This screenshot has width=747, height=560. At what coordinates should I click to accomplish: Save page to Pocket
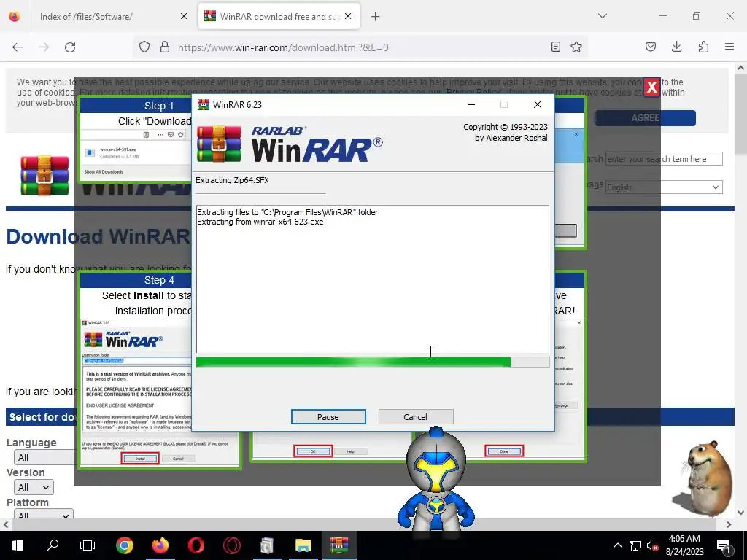pyautogui.click(x=650, y=47)
